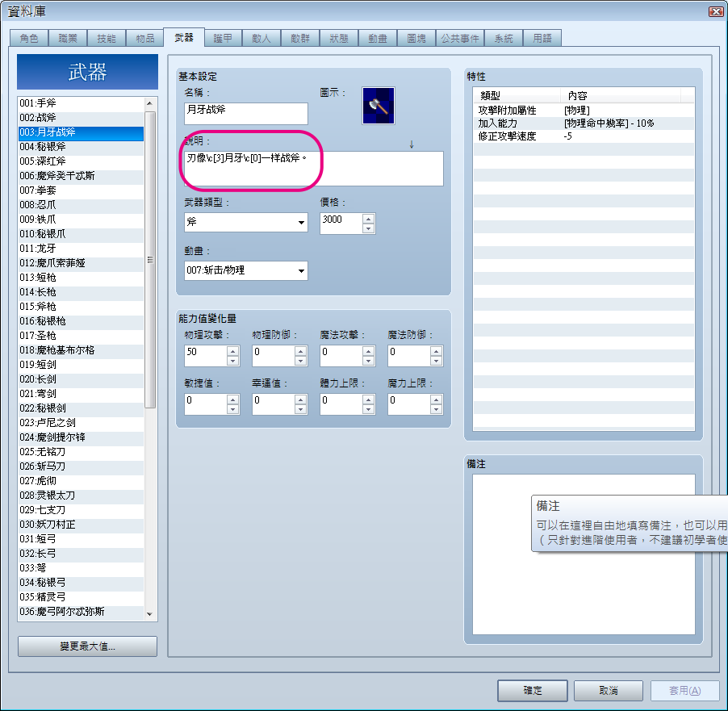Select 024:魔剑提尔锋 in the weapon list
Image resolution: width=728 pixels, height=711 pixels.
82,437
